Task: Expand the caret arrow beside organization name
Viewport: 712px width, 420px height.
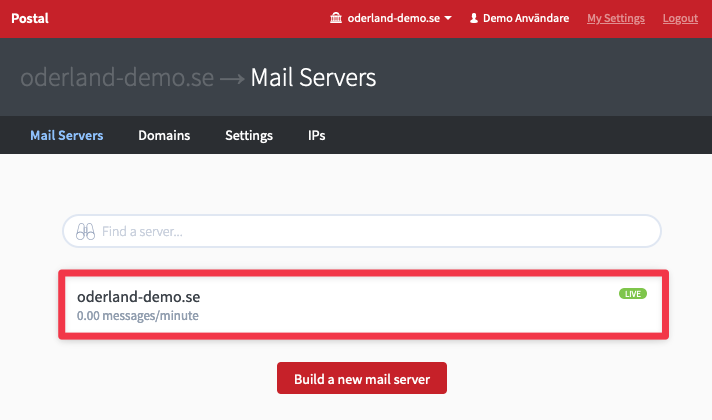Action: click(448, 19)
